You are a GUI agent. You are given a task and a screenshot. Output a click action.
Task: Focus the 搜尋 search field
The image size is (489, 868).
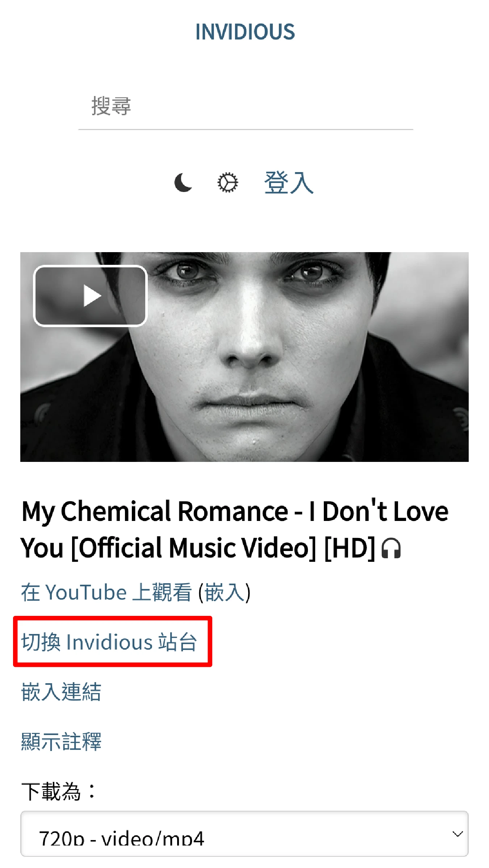point(246,106)
